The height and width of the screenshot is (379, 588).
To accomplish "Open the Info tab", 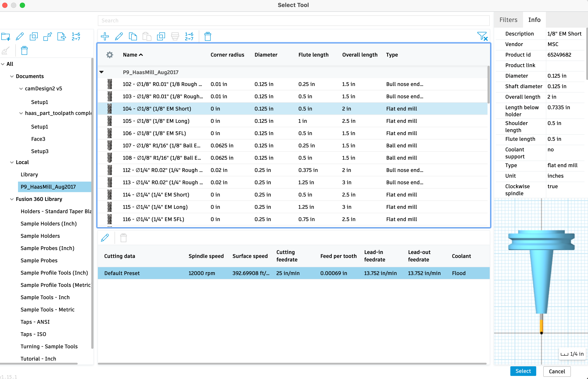I will tap(534, 20).
